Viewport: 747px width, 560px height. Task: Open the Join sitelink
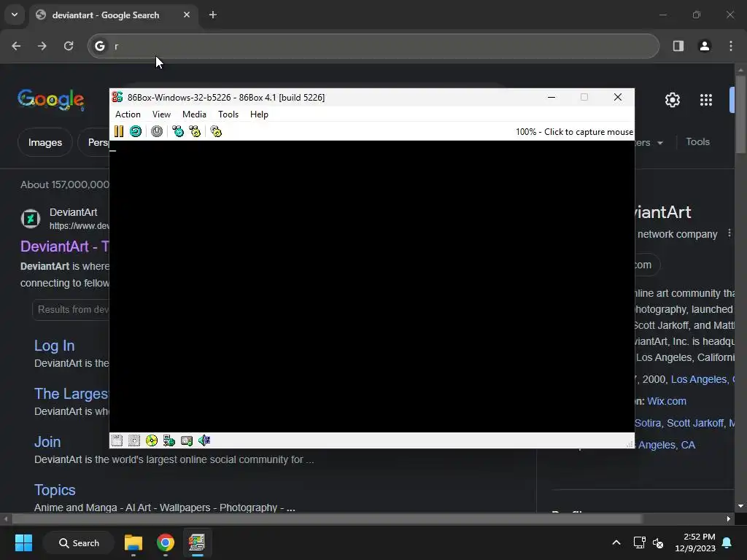[47, 442]
